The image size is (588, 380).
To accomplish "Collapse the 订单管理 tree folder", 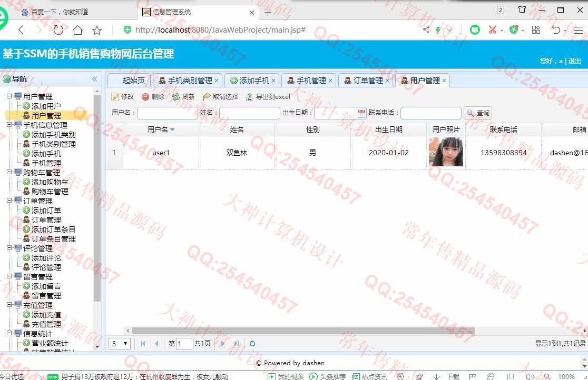I will coord(9,201).
